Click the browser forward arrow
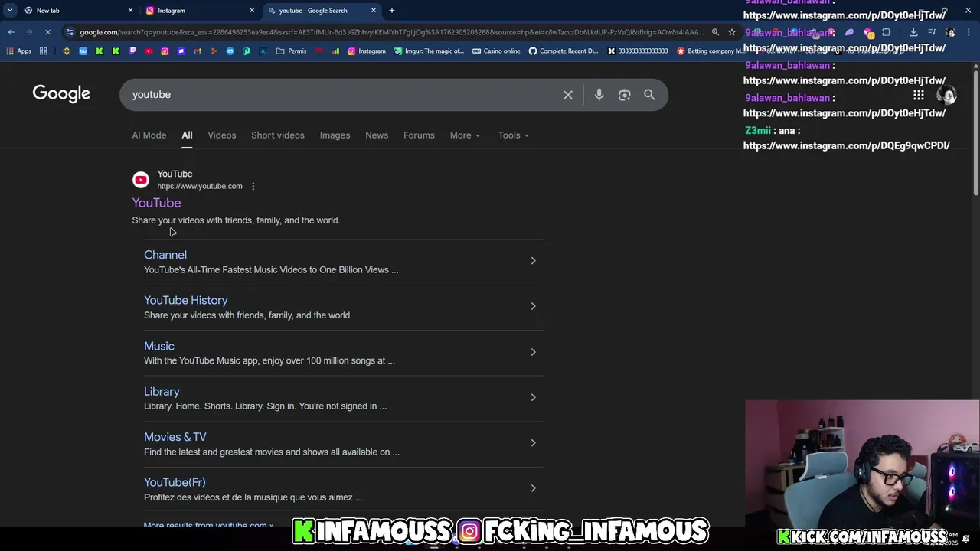 [29, 32]
